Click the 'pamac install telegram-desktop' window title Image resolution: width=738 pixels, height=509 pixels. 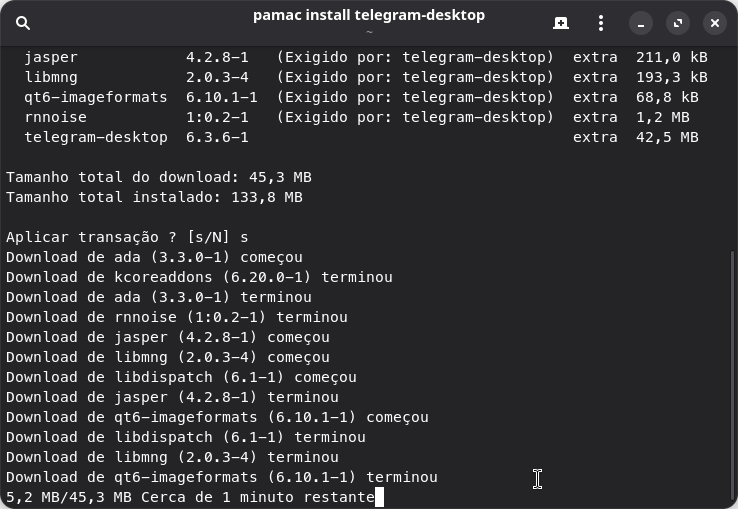368,15
